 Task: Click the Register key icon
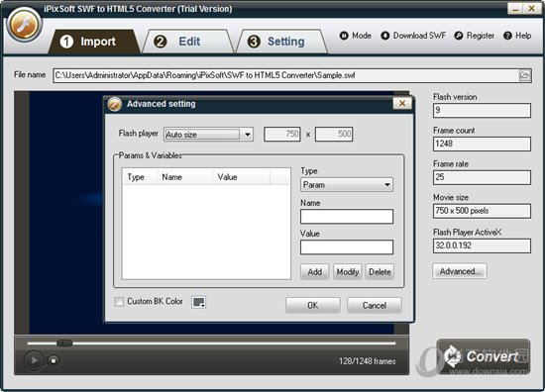click(459, 36)
